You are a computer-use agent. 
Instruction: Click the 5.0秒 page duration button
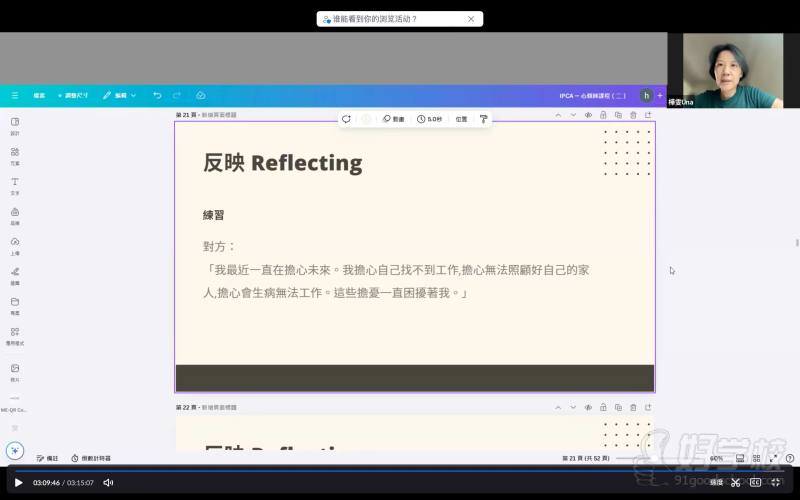click(429, 119)
